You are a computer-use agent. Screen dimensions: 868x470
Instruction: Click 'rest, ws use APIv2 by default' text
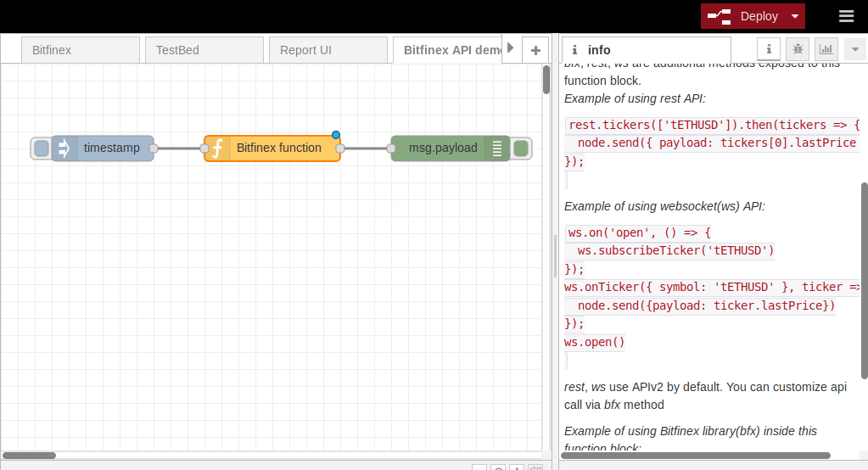point(644,387)
